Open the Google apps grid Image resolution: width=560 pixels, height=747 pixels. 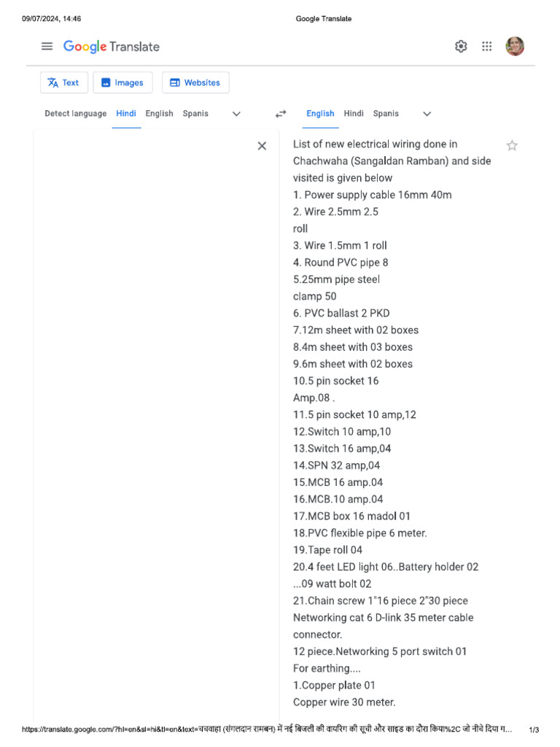[x=487, y=47]
